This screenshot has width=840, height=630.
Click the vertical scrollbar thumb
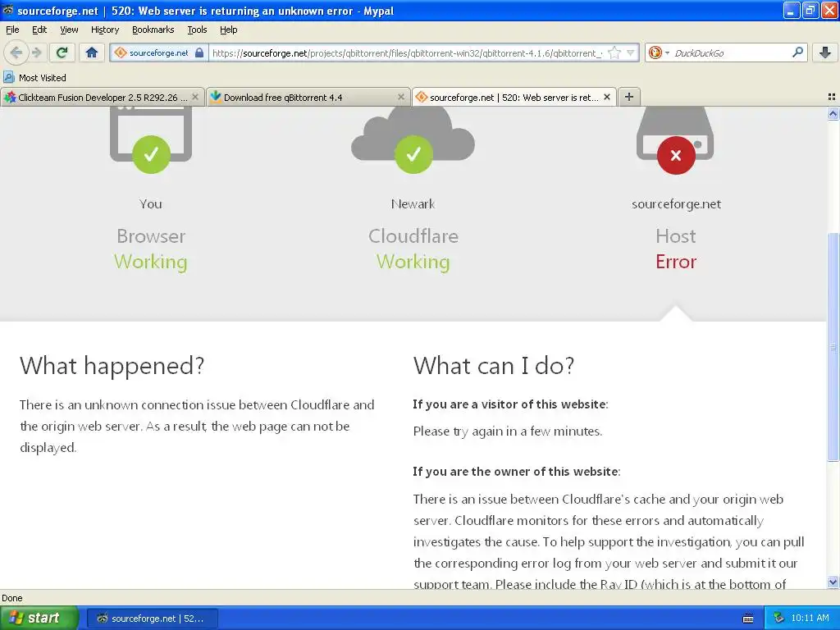coord(833,347)
